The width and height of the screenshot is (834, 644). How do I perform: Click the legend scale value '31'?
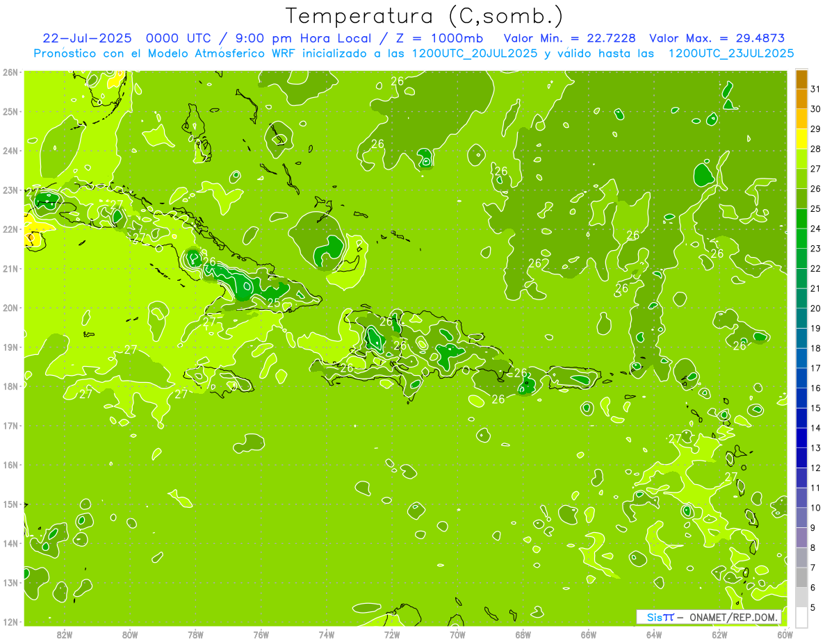tap(816, 89)
